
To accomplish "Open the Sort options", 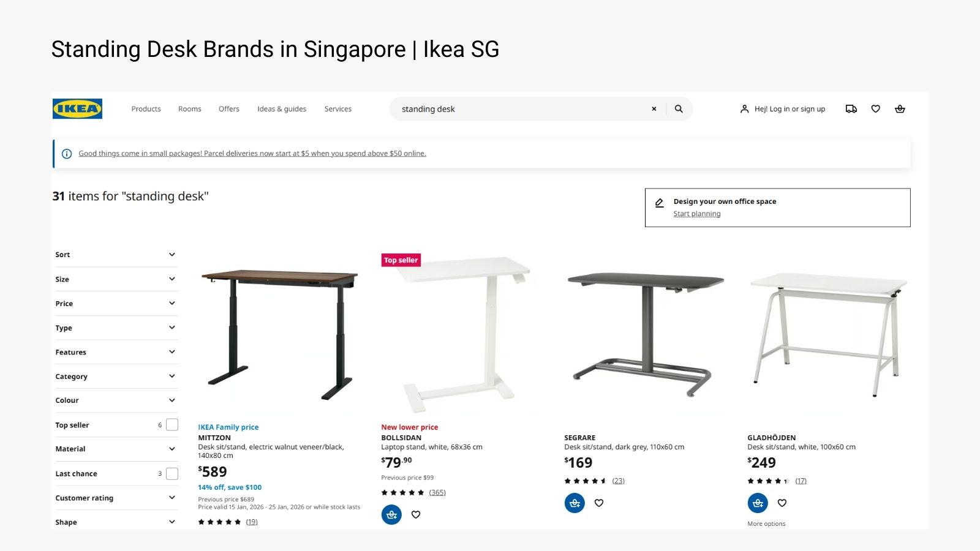I will click(116, 254).
